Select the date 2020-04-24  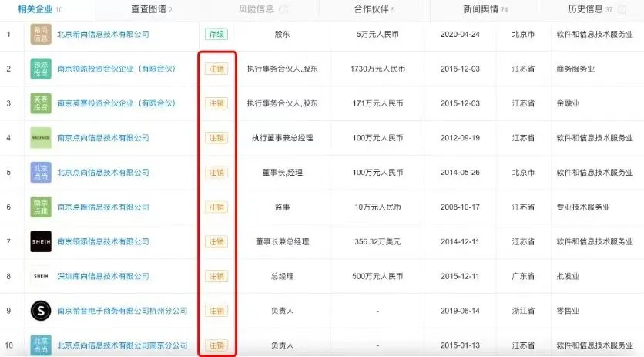tap(460, 34)
